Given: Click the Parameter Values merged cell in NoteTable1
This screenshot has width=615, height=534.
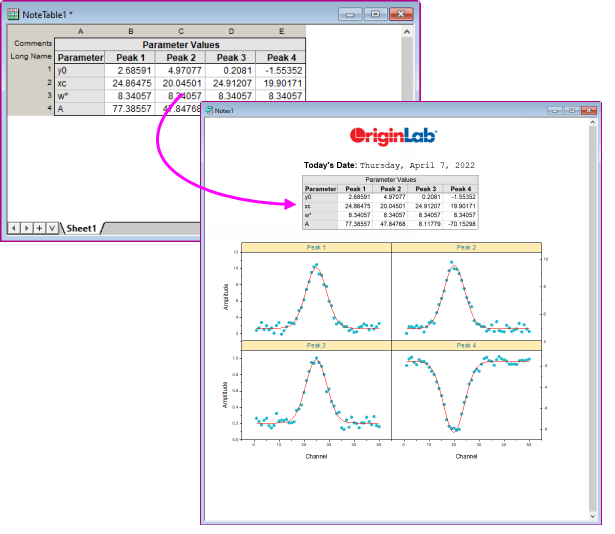Looking at the screenshot, I should 180,44.
